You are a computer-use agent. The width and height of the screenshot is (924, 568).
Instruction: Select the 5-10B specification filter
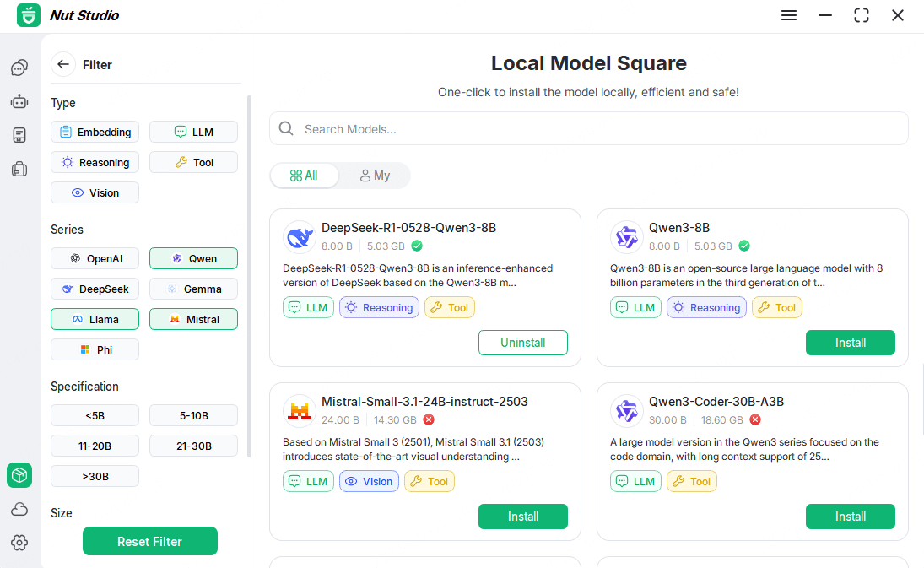[194, 415]
